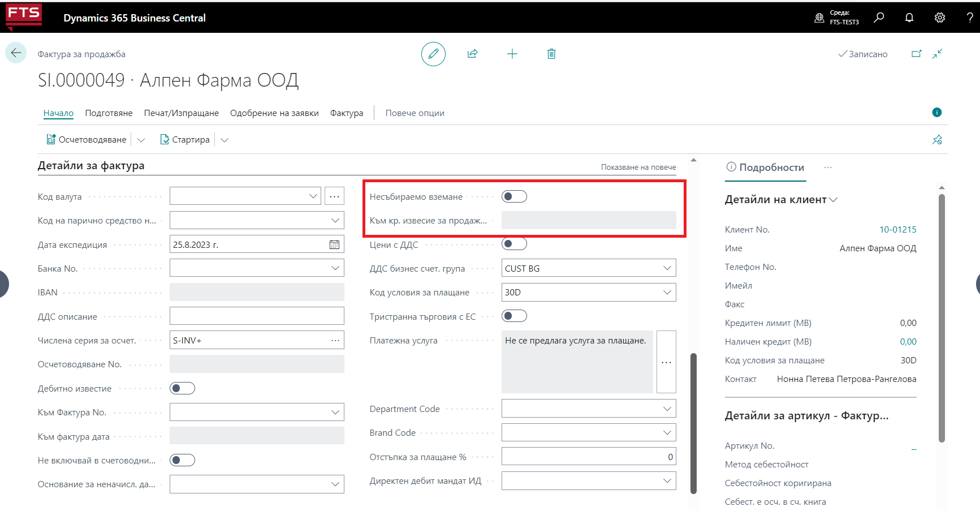Click the Стартира document icon

pyautogui.click(x=165, y=139)
